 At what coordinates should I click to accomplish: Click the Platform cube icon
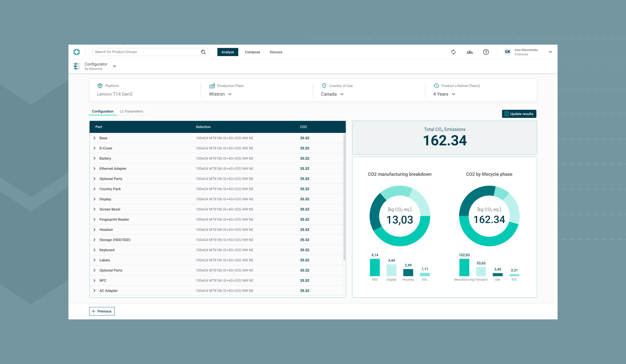click(x=100, y=86)
